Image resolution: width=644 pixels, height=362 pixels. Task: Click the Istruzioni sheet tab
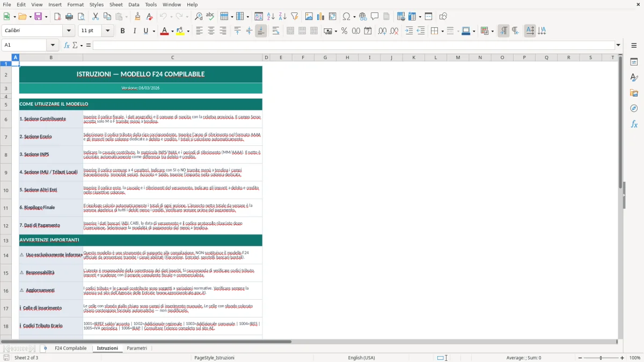[x=107, y=348]
